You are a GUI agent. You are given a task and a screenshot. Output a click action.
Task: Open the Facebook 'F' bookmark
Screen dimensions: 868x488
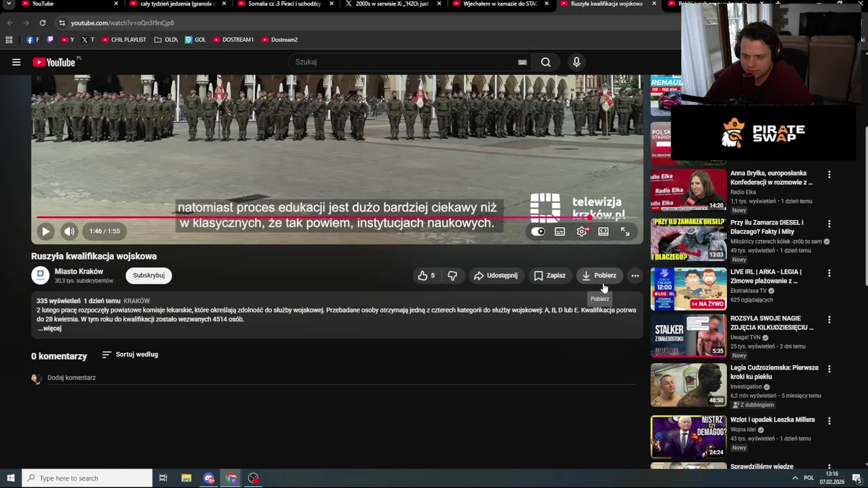[33, 40]
